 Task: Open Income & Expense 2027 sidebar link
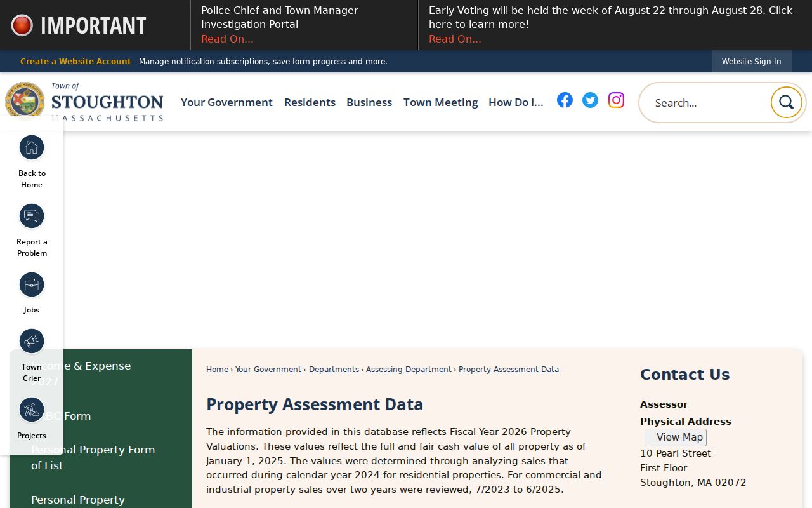[x=81, y=373]
